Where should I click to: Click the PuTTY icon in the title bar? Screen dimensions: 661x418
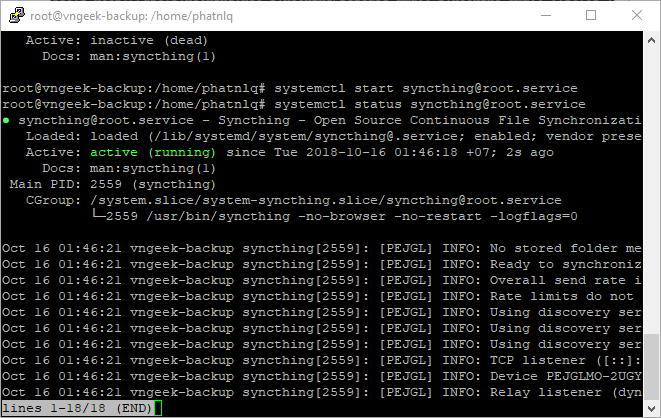click(16, 16)
